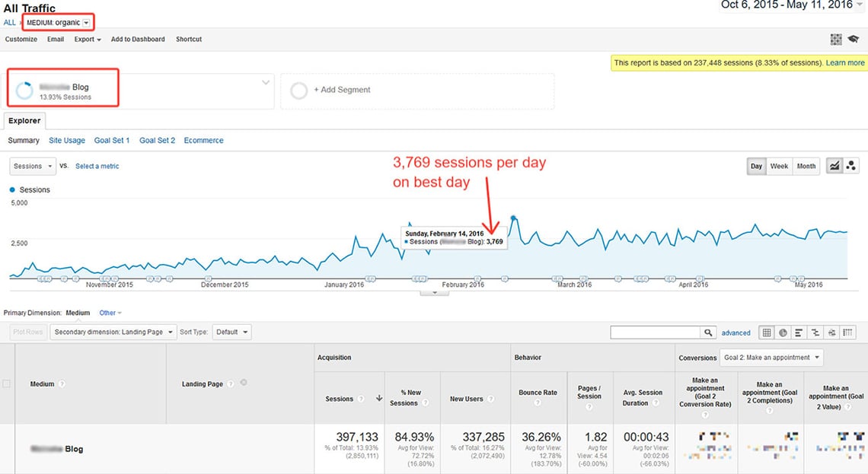Click the Customize button
This screenshot has height=474, width=868.
point(21,40)
